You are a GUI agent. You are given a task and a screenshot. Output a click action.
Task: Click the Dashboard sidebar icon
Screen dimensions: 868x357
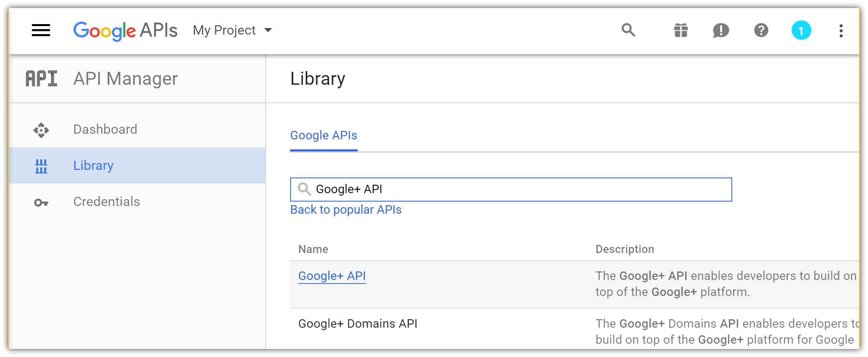pyautogui.click(x=41, y=130)
